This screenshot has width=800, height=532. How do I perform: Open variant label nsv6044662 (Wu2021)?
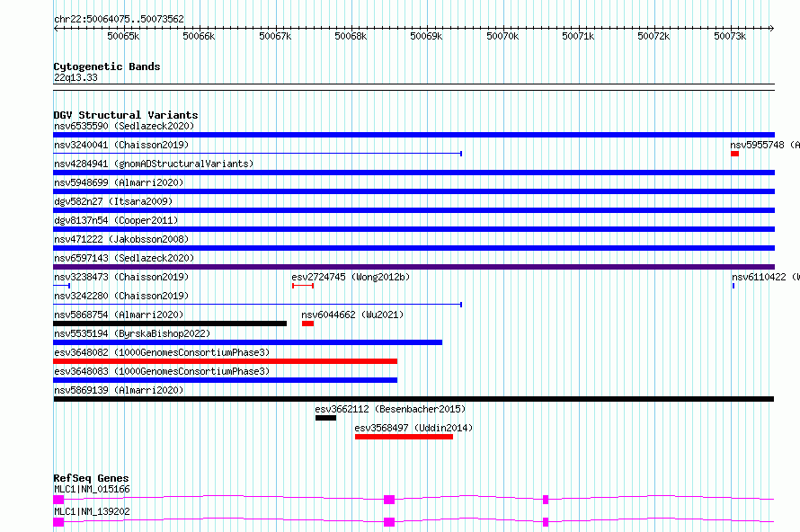tap(352, 315)
